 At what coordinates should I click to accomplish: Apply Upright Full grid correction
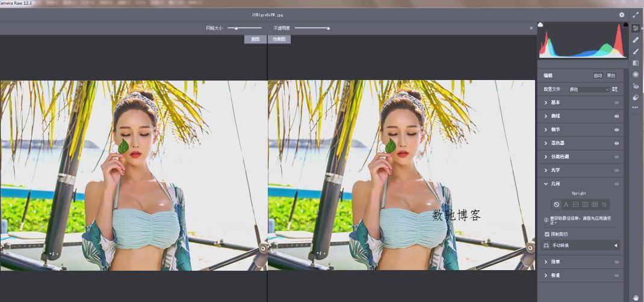point(595,205)
